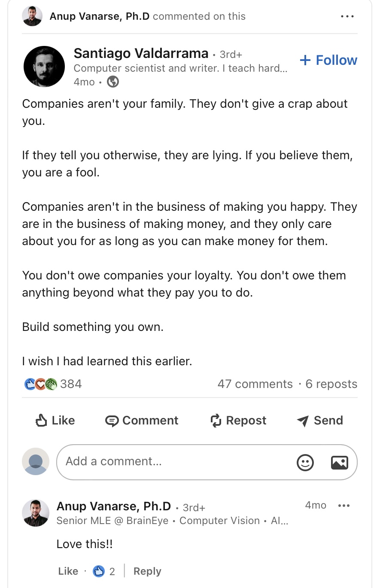Click the Comment speech bubble icon
This screenshot has width=386, height=588.
112,421
